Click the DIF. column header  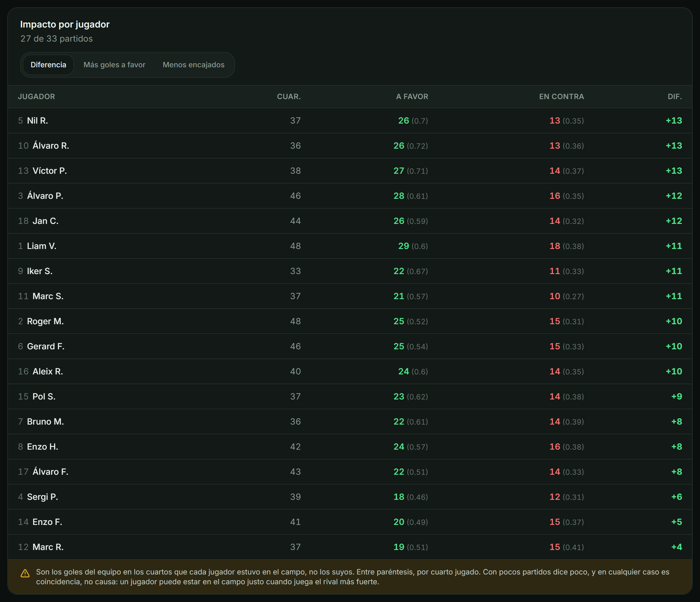click(675, 97)
